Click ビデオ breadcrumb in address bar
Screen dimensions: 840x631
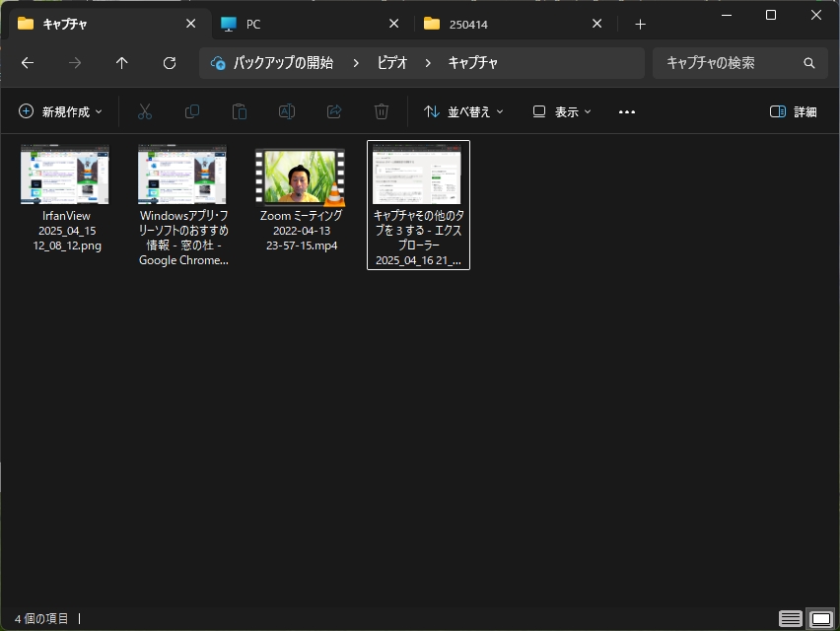coord(392,63)
